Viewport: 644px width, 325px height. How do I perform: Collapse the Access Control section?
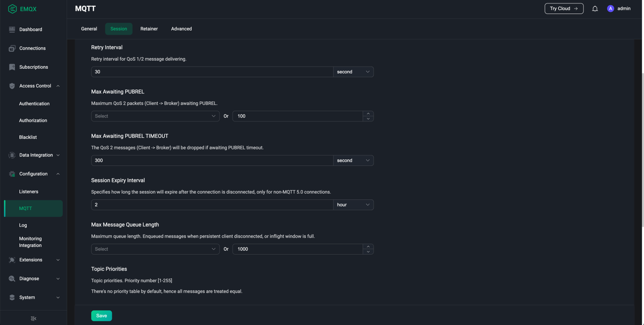click(58, 86)
